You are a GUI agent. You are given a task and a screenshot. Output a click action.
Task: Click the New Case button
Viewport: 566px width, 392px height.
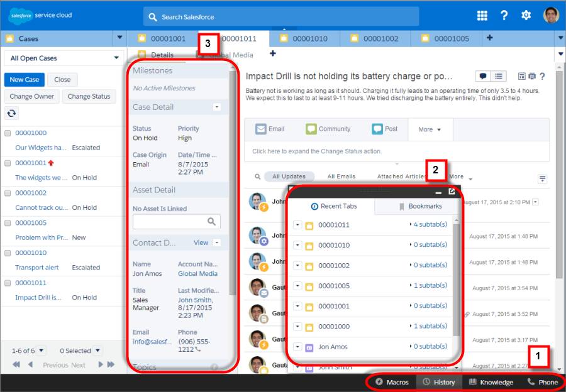pyautogui.click(x=24, y=80)
